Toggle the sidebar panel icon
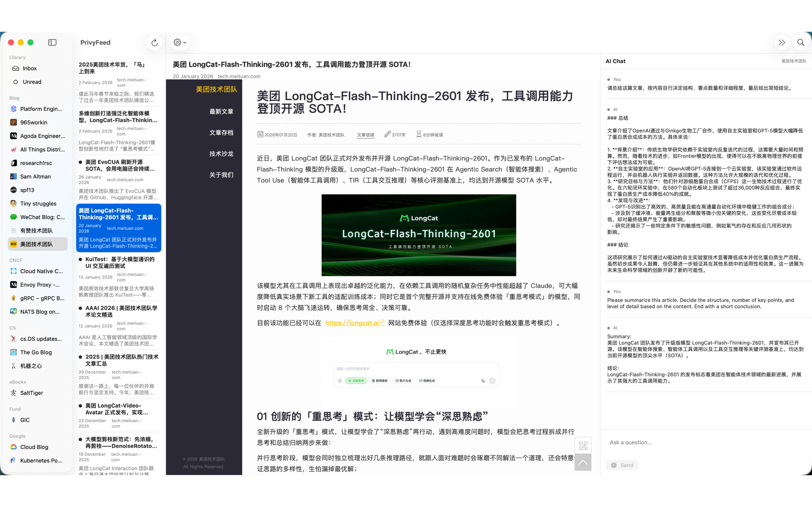This screenshot has height=507, width=812. tap(52, 42)
